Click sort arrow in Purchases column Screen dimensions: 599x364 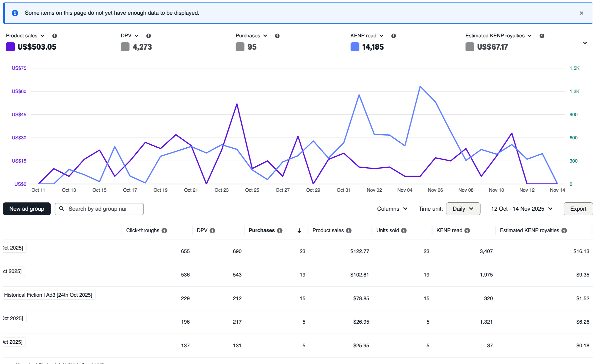point(299,231)
